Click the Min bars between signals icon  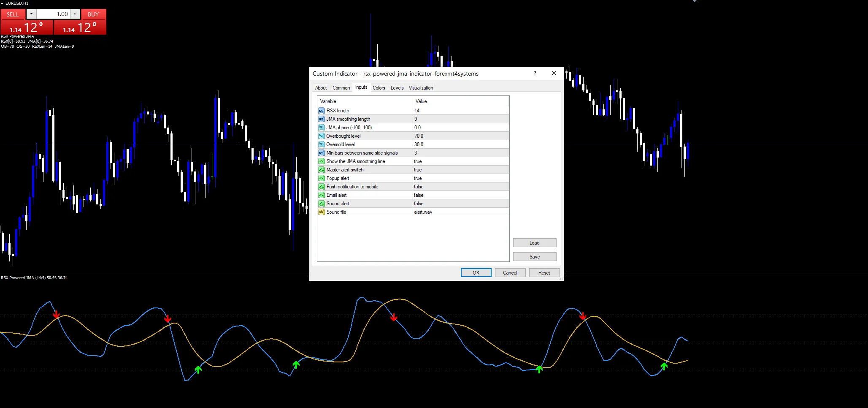(322, 153)
